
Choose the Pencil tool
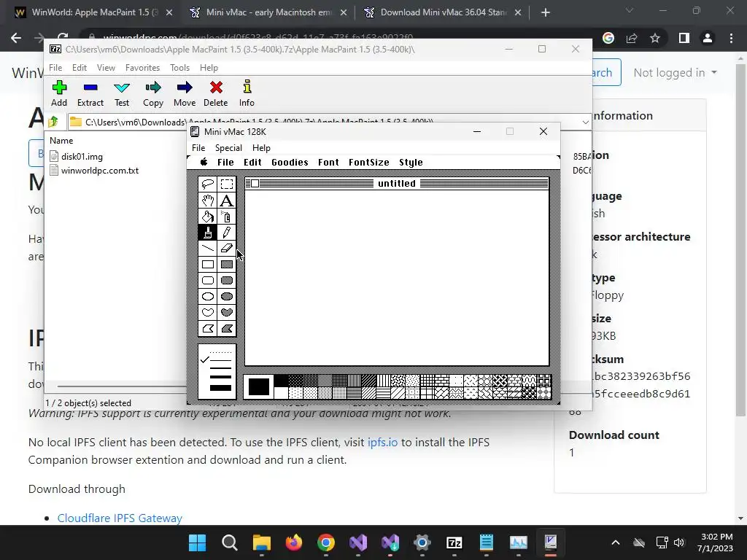[227, 233]
